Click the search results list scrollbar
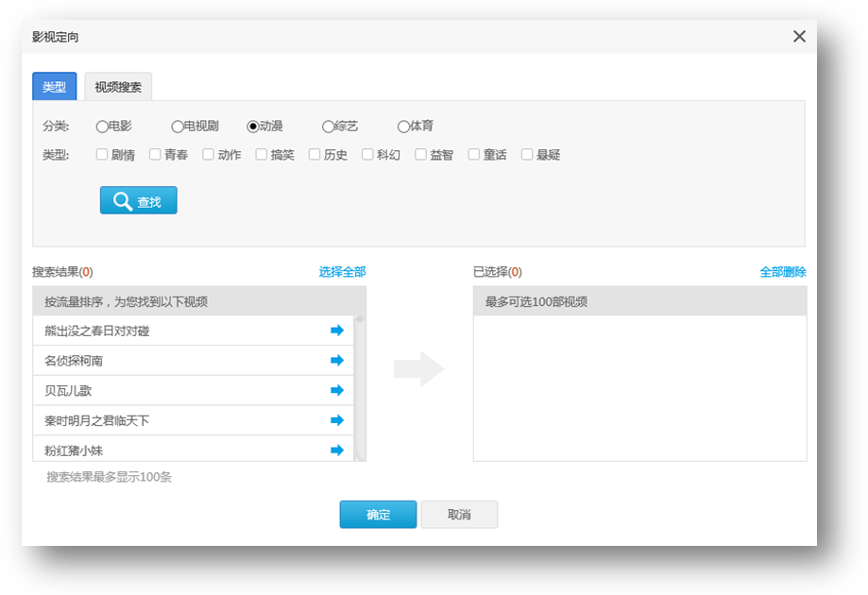Viewport: 868px width, 595px height. click(x=360, y=388)
